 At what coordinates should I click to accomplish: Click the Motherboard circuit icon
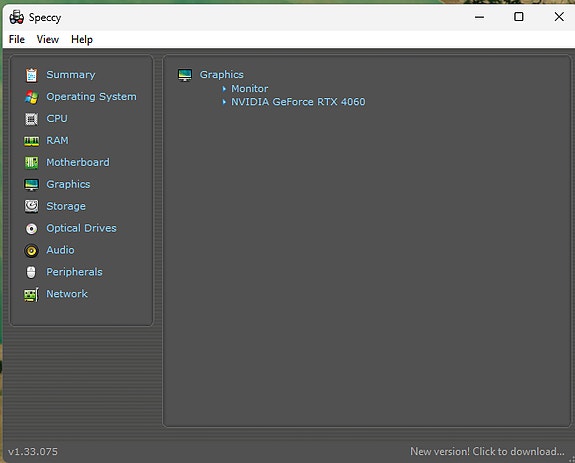pos(32,163)
